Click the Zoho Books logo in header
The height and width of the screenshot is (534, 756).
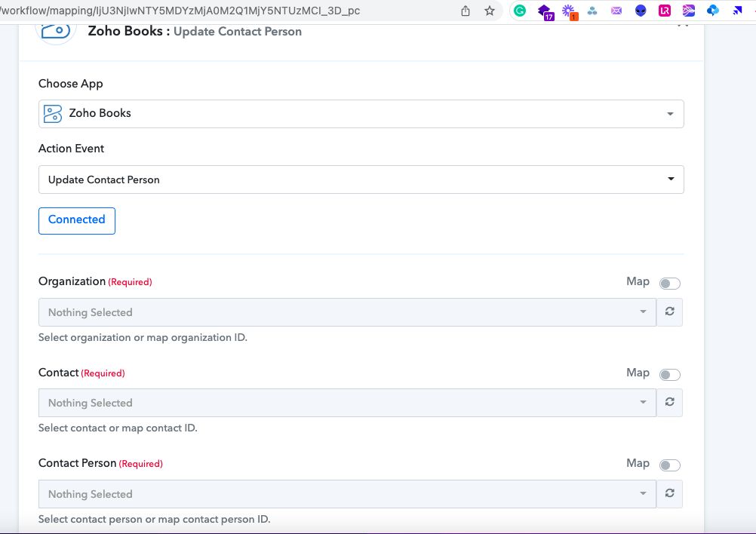(x=56, y=32)
